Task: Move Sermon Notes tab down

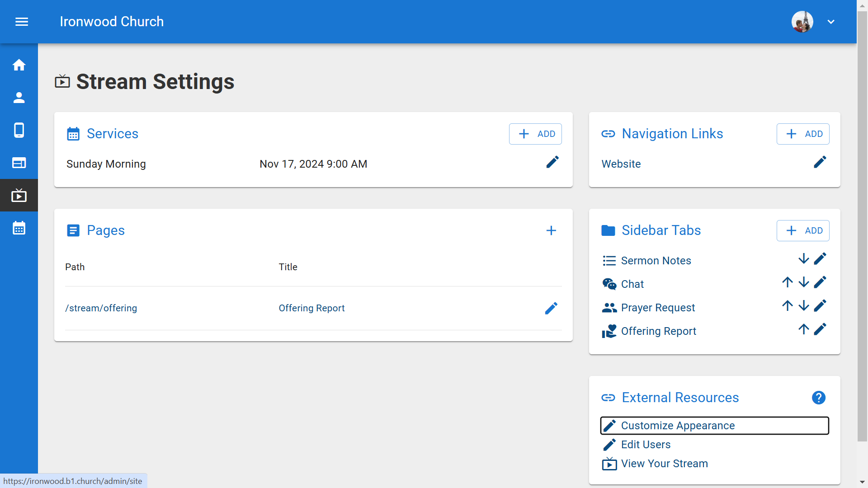Action: pos(803,259)
